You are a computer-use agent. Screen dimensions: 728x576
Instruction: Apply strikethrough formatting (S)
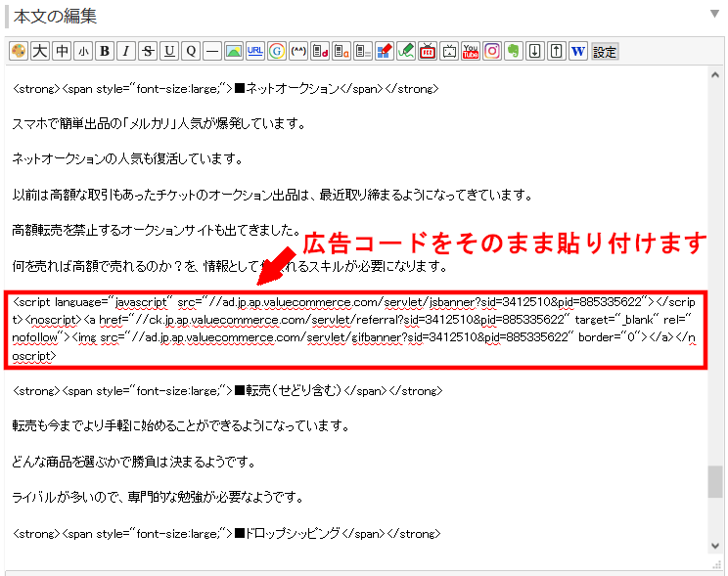[x=148, y=51]
